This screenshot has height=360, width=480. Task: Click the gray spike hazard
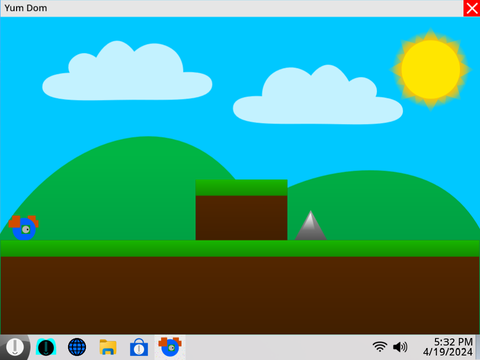311,225
